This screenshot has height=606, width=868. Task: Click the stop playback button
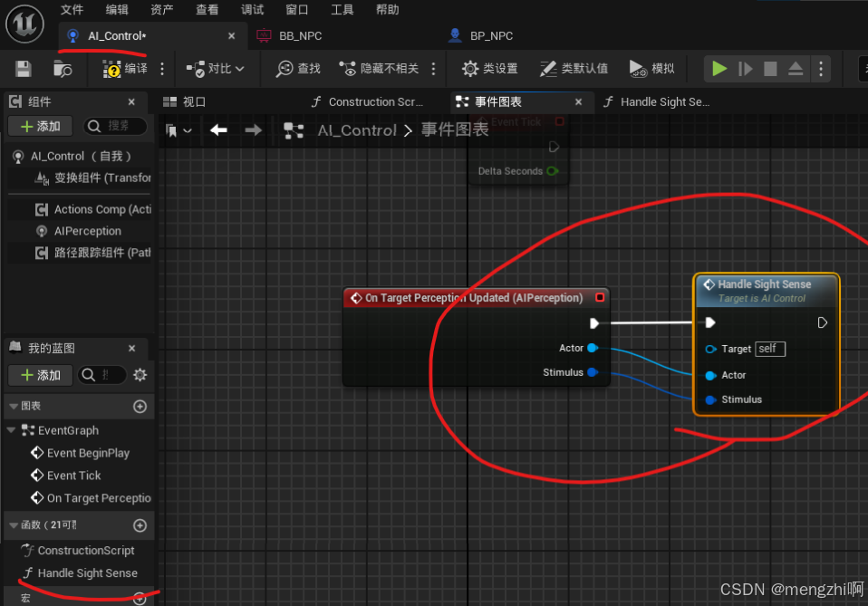(x=770, y=69)
